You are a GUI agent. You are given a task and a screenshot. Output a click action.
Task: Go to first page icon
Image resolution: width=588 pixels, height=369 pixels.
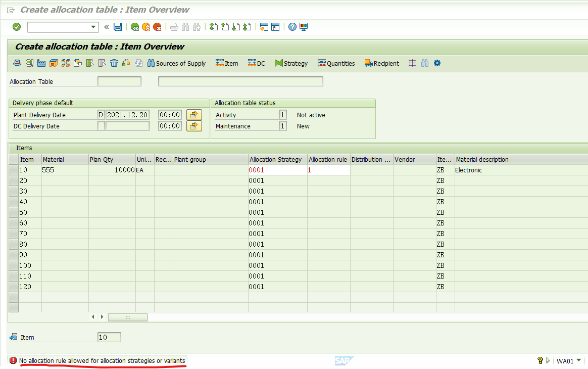click(x=213, y=27)
